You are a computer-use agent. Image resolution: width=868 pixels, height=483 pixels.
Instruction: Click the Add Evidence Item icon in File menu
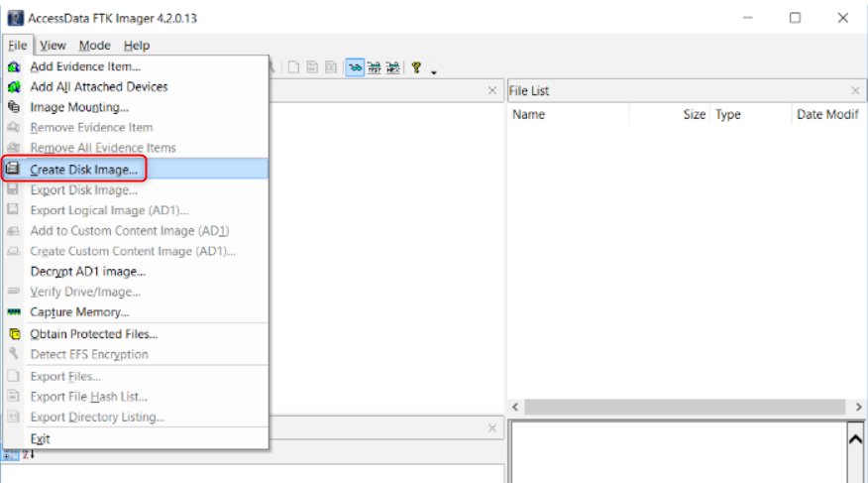pos(14,66)
